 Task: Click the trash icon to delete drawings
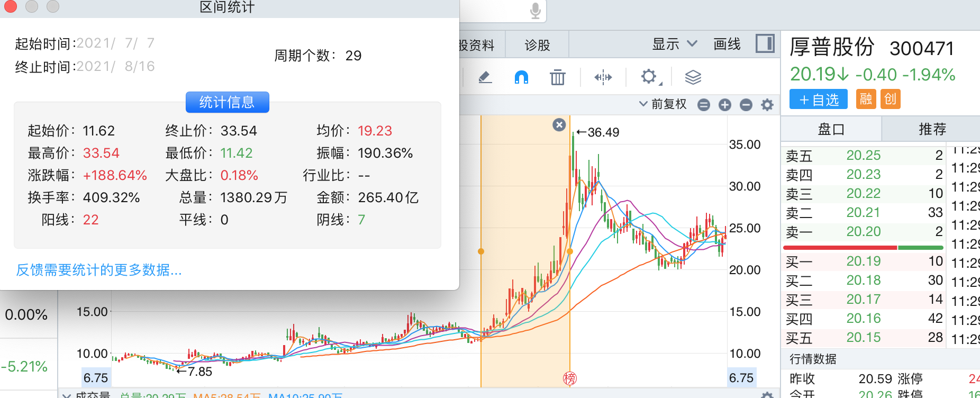557,78
